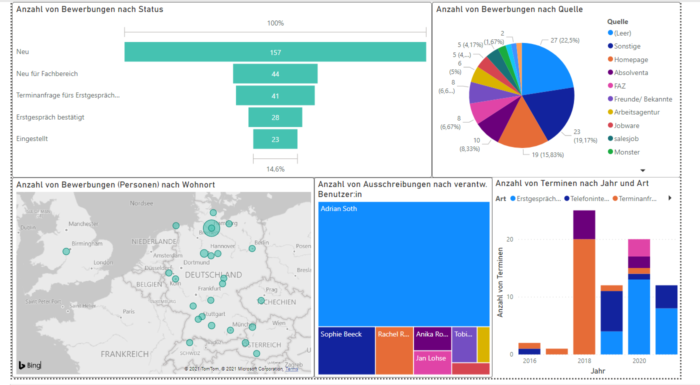The height and width of the screenshot is (385, 700).
Task: Show more Art legend entries with the right arrow
Action: tap(670, 198)
